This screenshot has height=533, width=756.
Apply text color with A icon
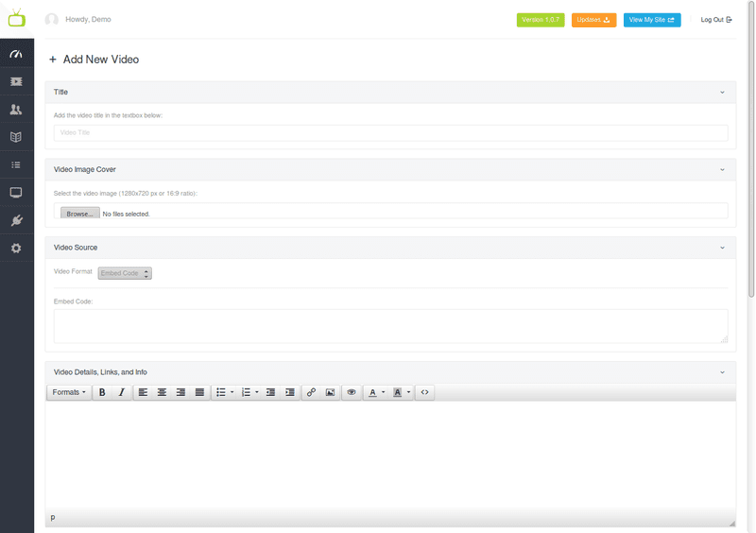372,392
